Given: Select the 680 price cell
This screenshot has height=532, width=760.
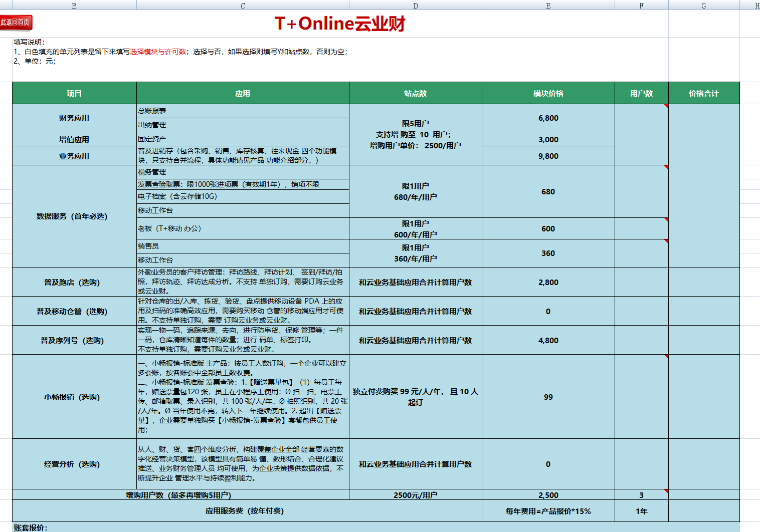Looking at the screenshot, I should [x=548, y=191].
